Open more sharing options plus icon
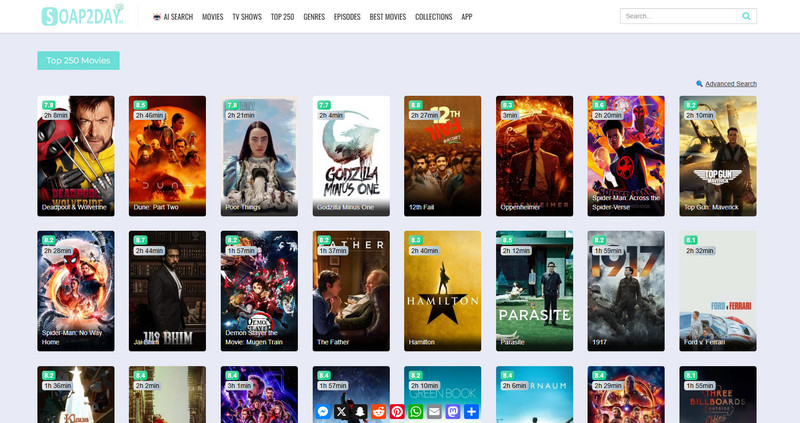The width and height of the screenshot is (800, 423). coord(471,411)
